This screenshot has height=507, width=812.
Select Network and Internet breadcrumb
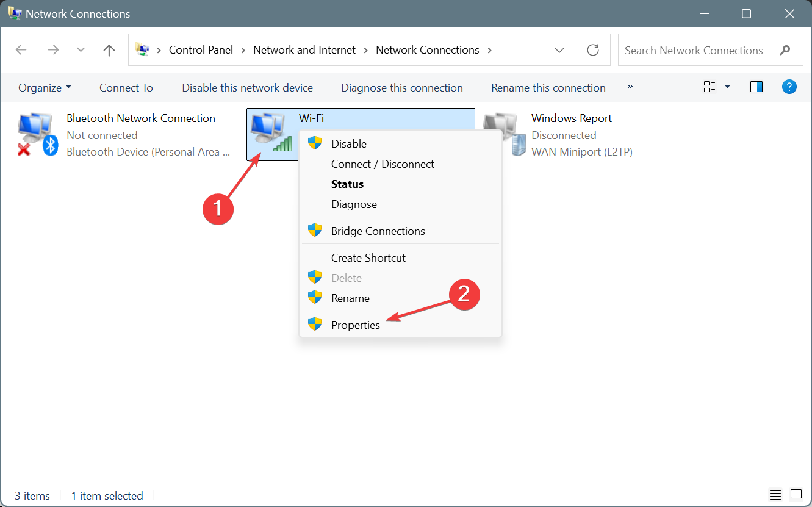pos(304,50)
